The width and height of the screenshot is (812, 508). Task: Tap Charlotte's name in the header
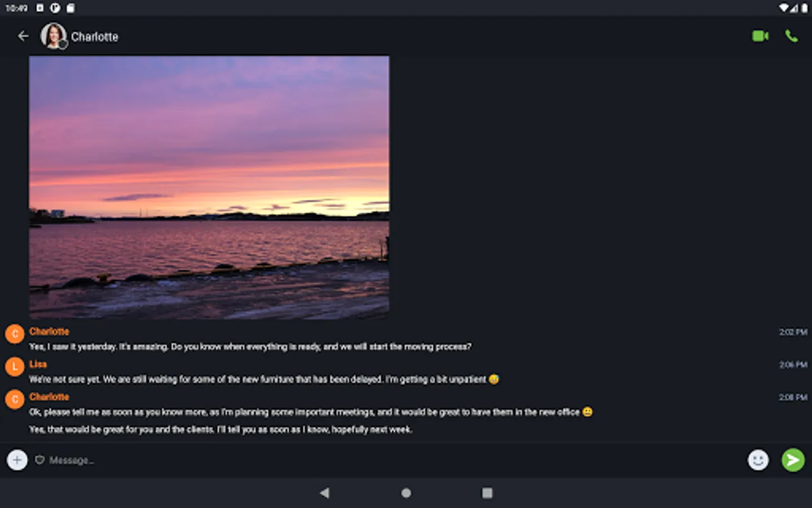[95, 37]
